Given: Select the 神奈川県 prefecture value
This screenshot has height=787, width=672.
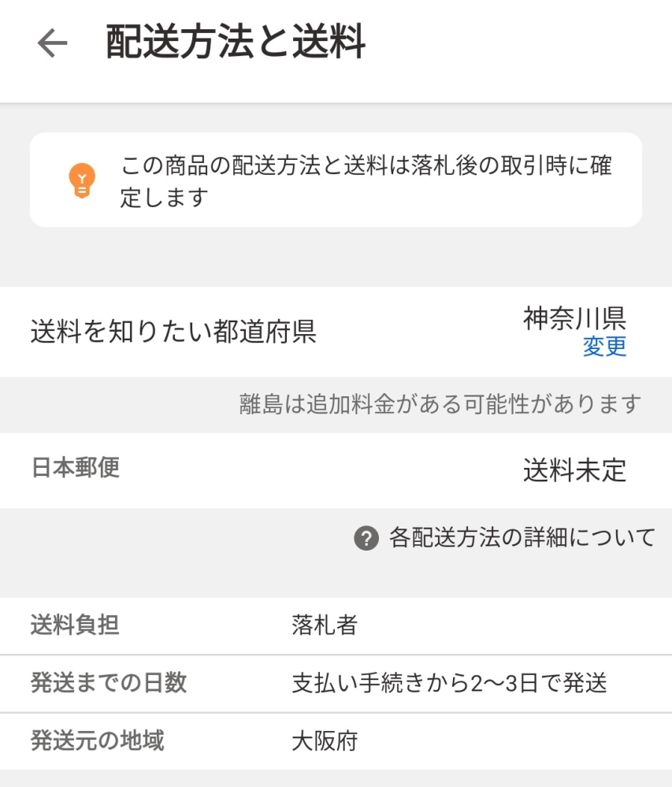Looking at the screenshot, I should click(x=574, y=318).
